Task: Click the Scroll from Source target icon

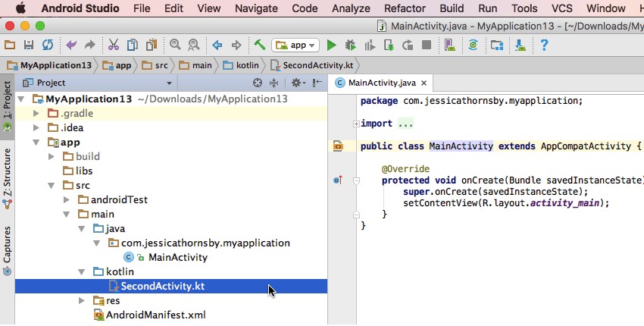Action: point(258,83)
